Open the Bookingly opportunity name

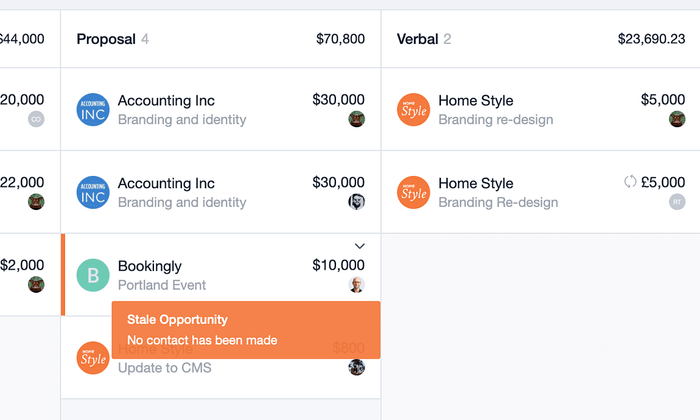pyautogui.click(x=150, y=266)
